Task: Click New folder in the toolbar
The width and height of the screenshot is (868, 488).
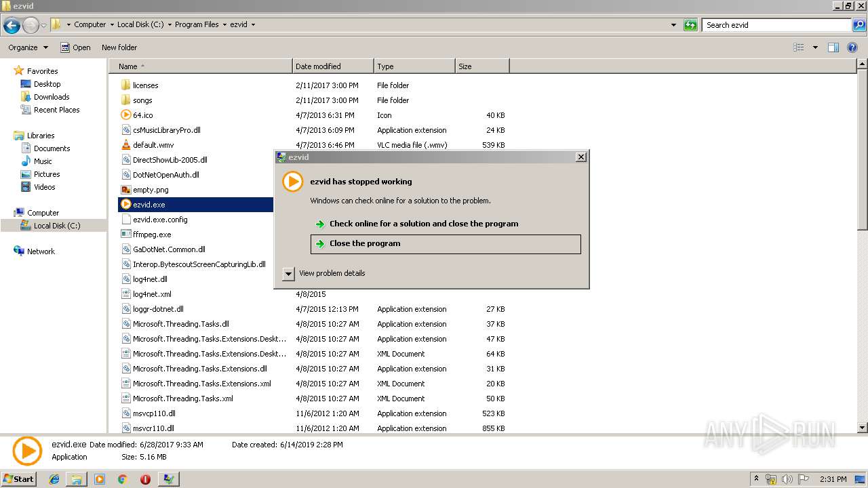Action: tap(119, 47)
